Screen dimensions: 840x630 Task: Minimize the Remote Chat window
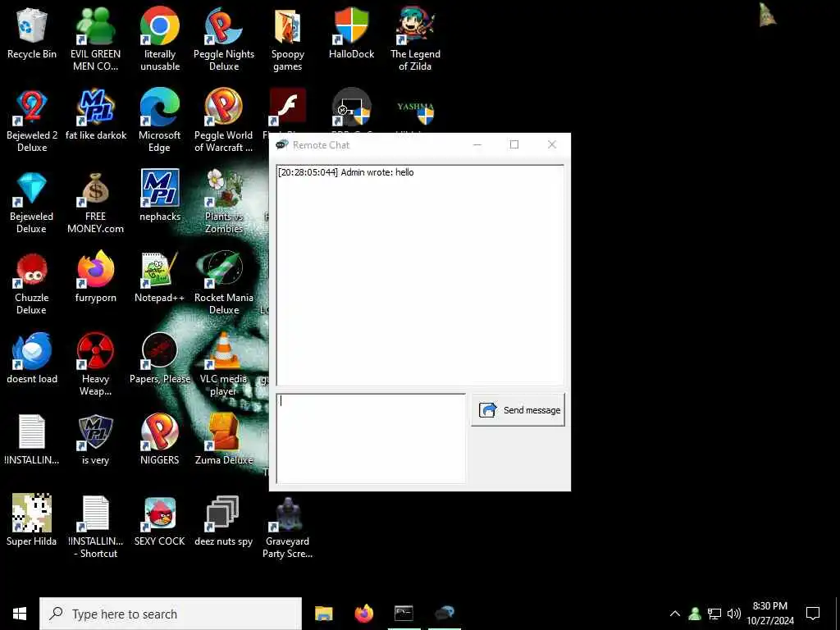click(477, 144)
